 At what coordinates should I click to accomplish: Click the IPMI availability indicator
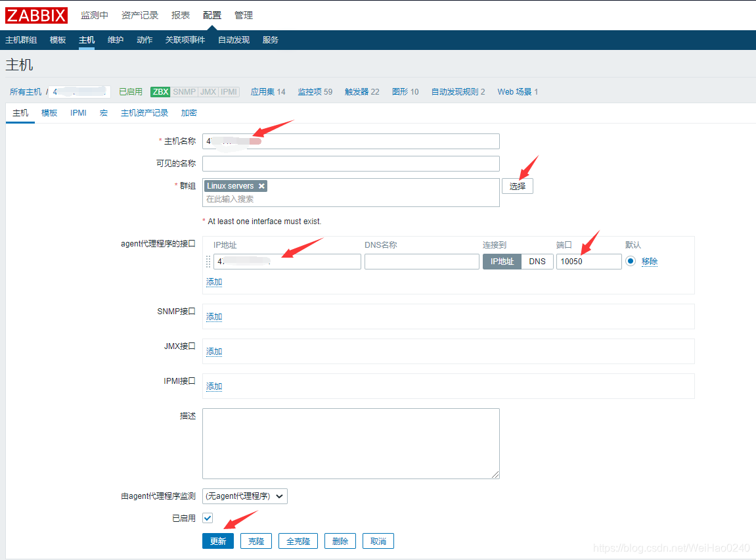pos(229,91)
